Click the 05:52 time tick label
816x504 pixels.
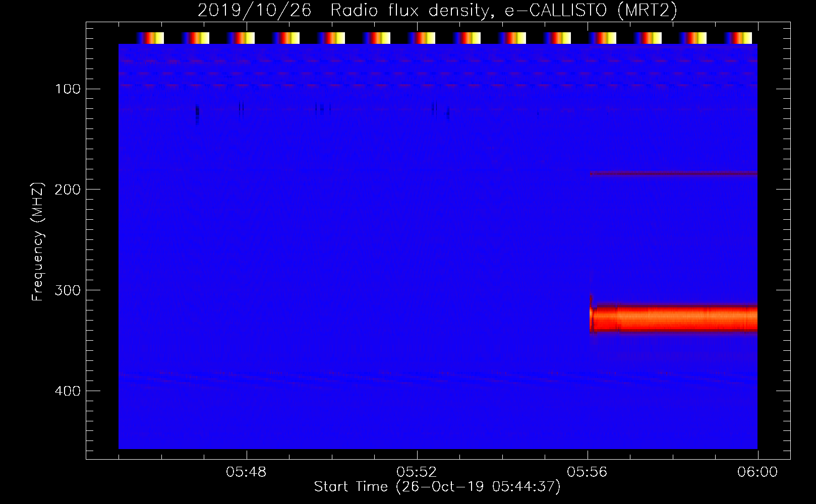coord(417,472)
